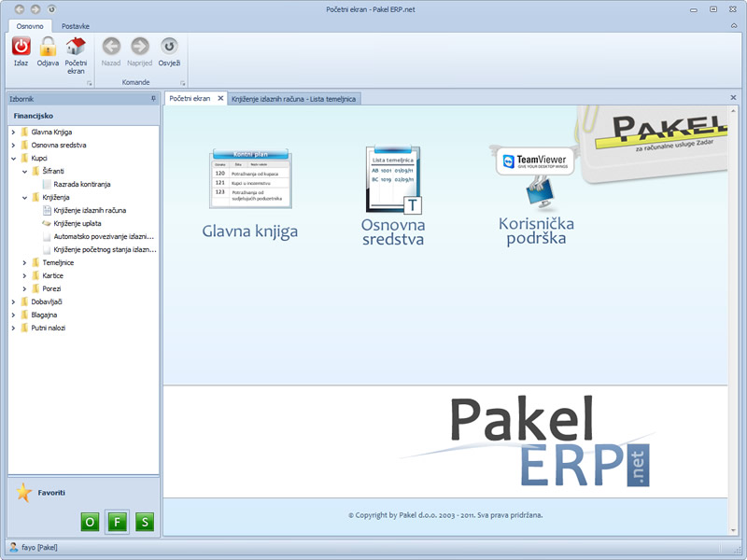747x560 pixels.
Task: Click the title bar forward arrow icon
Action: (x=35, y=9)
